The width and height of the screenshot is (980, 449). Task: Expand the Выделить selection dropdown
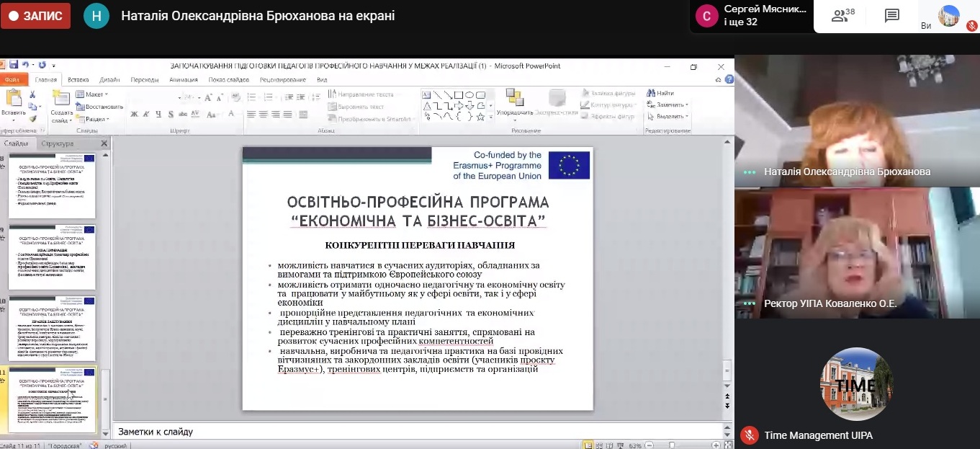click(671, 116)
